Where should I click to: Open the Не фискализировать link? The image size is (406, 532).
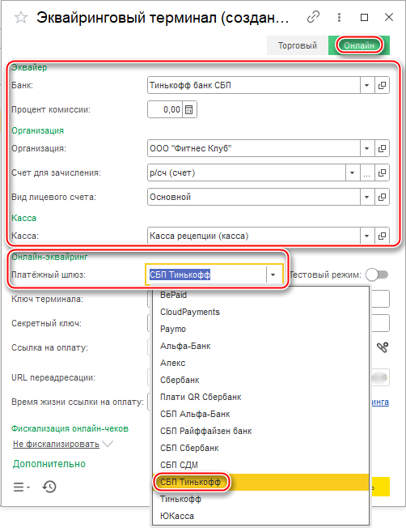(57, 444)
